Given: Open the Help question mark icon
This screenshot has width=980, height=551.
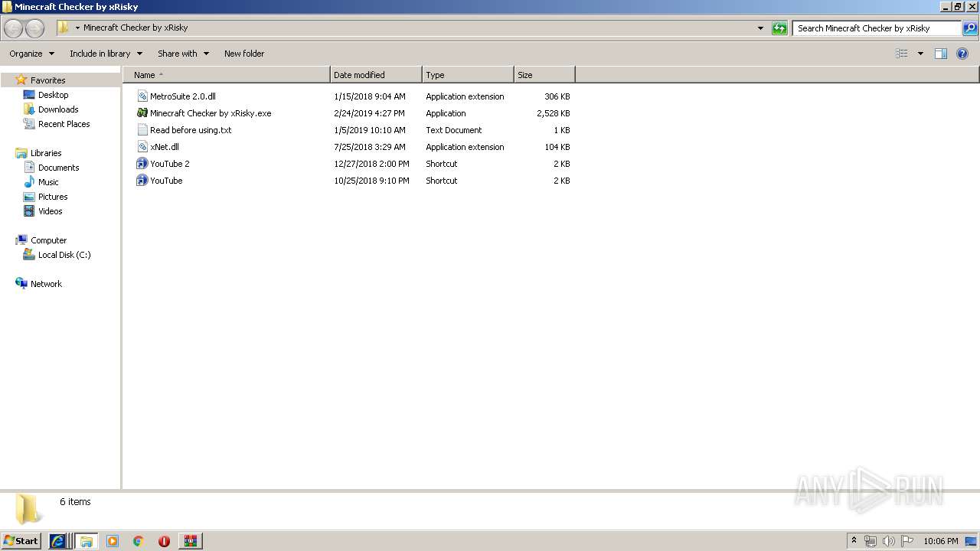Looking at the screenshot, I should point(962,54).
